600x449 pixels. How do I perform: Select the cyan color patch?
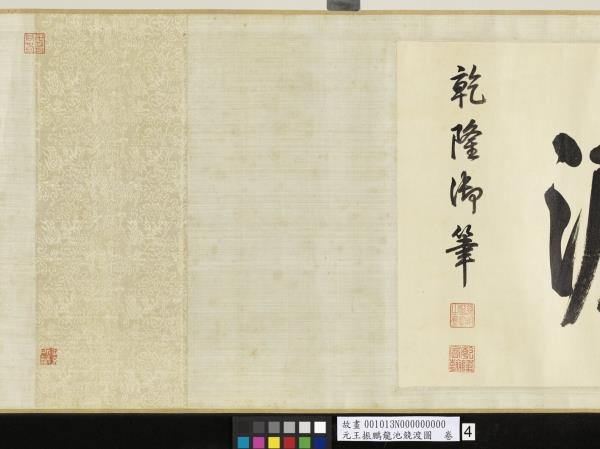click(243, 442)
